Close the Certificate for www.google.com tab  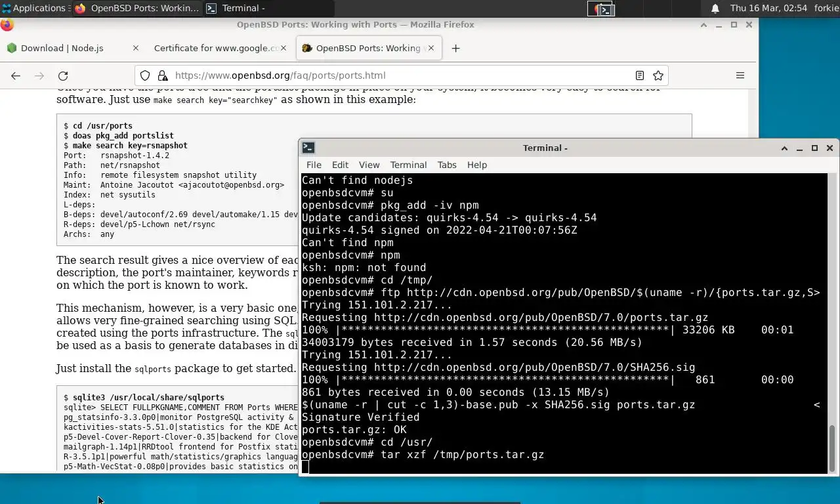click(283, 48)
